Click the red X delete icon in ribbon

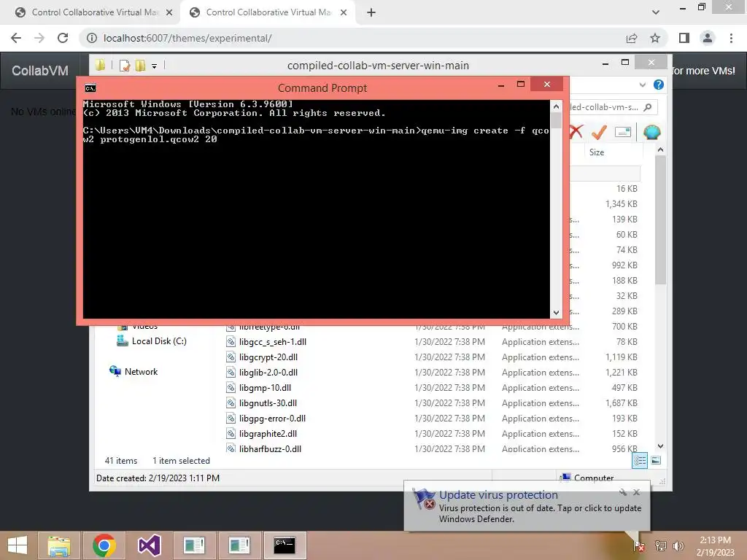(576, 131)
